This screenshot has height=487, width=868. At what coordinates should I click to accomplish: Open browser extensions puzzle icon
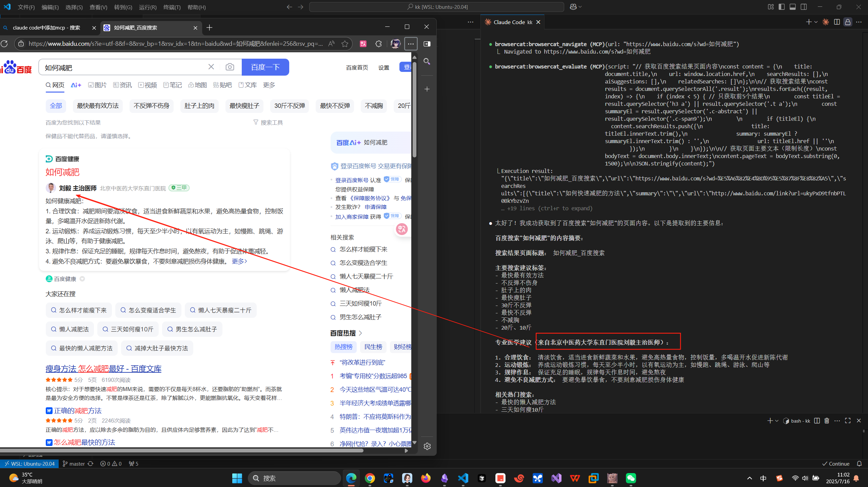tap(378, 44)
